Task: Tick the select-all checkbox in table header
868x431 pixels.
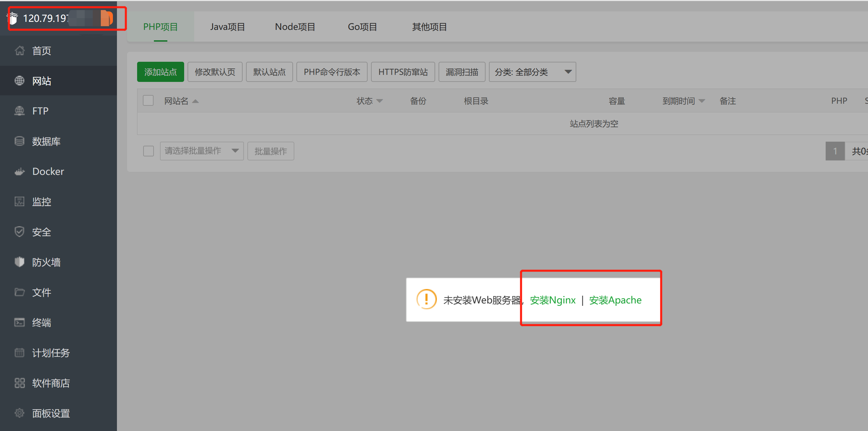Action: pyautogui.click(x=148, y=101)
